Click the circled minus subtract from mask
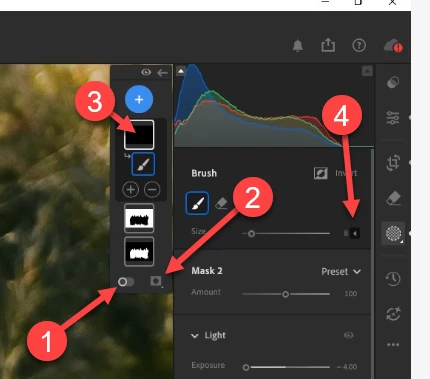This screenshot has width=430, height=379. point(152,190)
